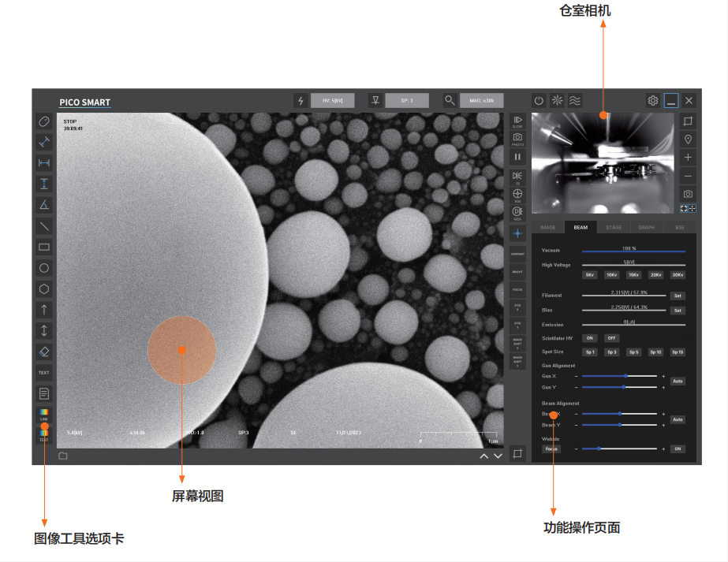Image resolution: width=728 pixels, height=562 pixels.
Task: Open the HV: 5[kV] field
Action: (x=332, y=100)
